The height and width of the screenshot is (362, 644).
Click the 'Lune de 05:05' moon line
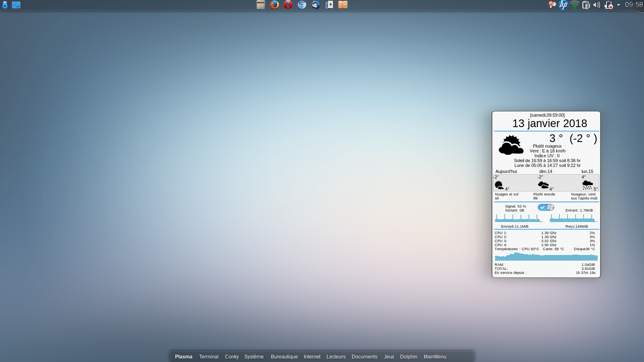[547, 165]
